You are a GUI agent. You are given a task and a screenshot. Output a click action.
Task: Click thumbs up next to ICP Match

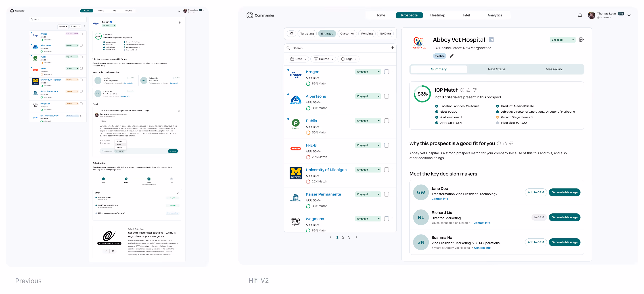(x=468, y=90)
